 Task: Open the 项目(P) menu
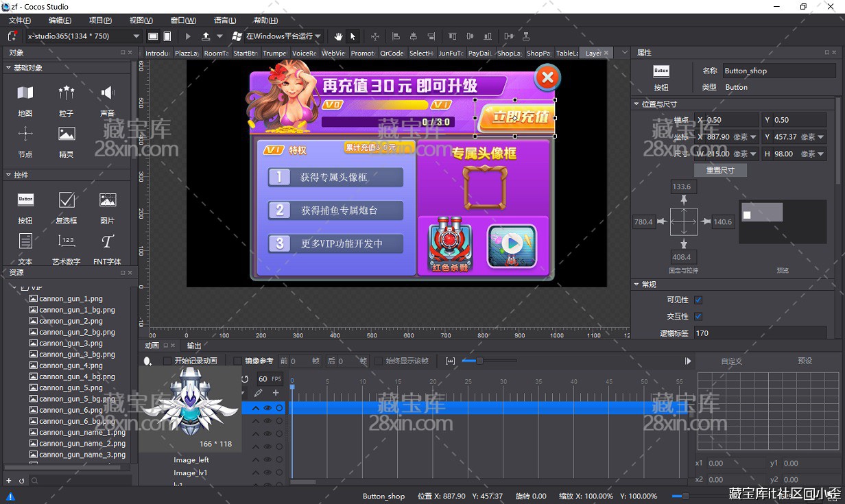[100, 21]
